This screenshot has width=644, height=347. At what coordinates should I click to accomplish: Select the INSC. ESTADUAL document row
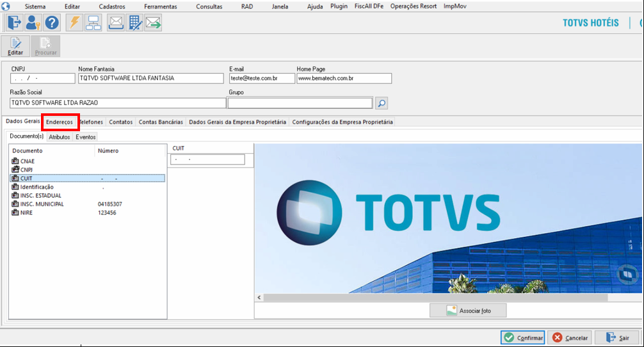[x=87, y=195]
